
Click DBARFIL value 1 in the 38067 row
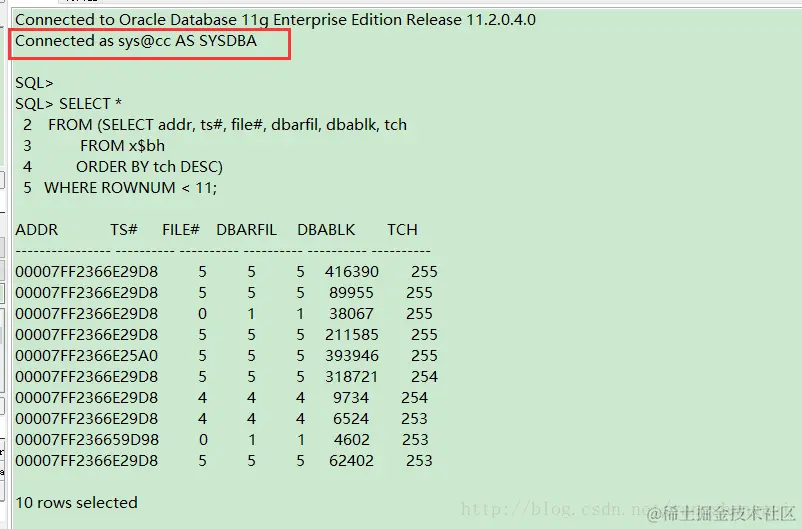pyautogui.click(x=300, y=314)
